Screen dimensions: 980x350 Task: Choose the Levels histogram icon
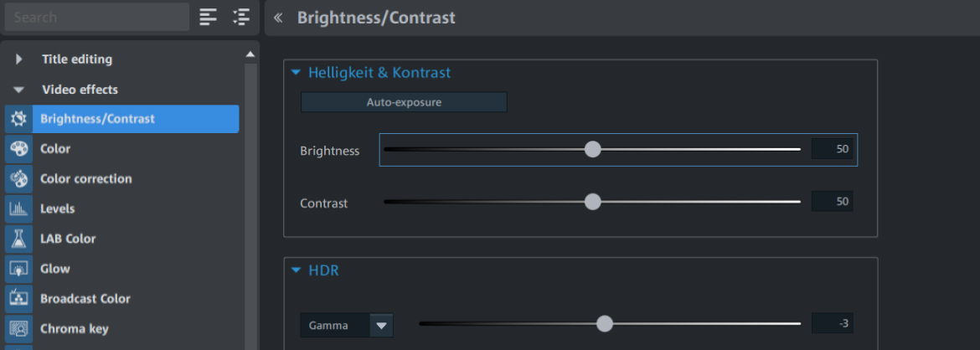tap(18, 208)
